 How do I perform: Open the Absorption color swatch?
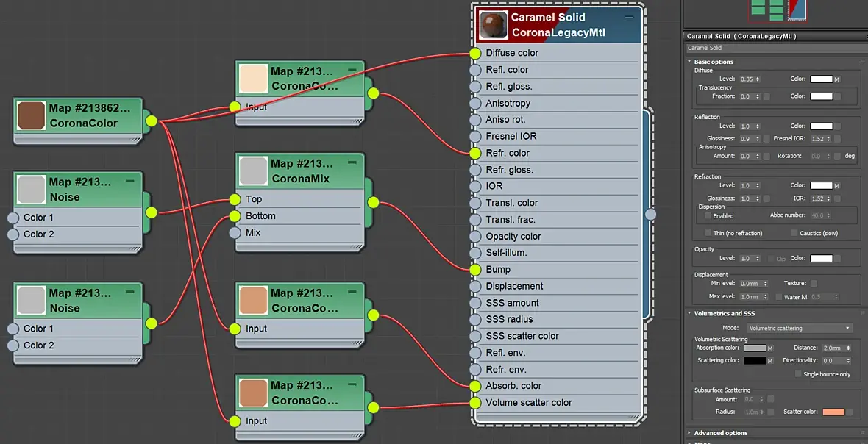coord(755,348)
